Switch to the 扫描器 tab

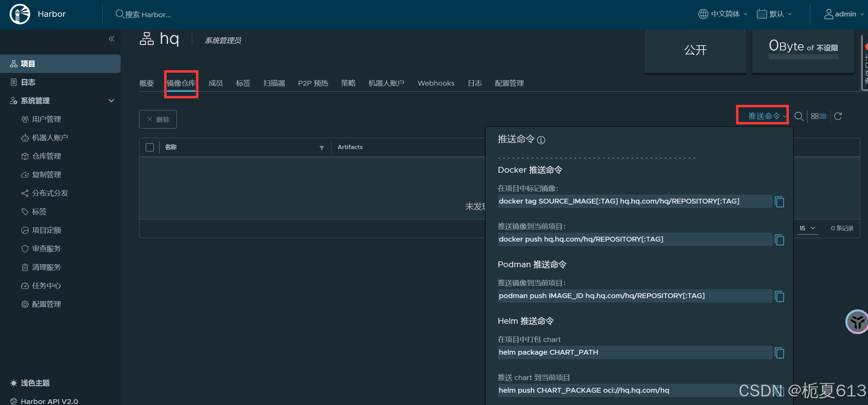(x=274, y=83)
